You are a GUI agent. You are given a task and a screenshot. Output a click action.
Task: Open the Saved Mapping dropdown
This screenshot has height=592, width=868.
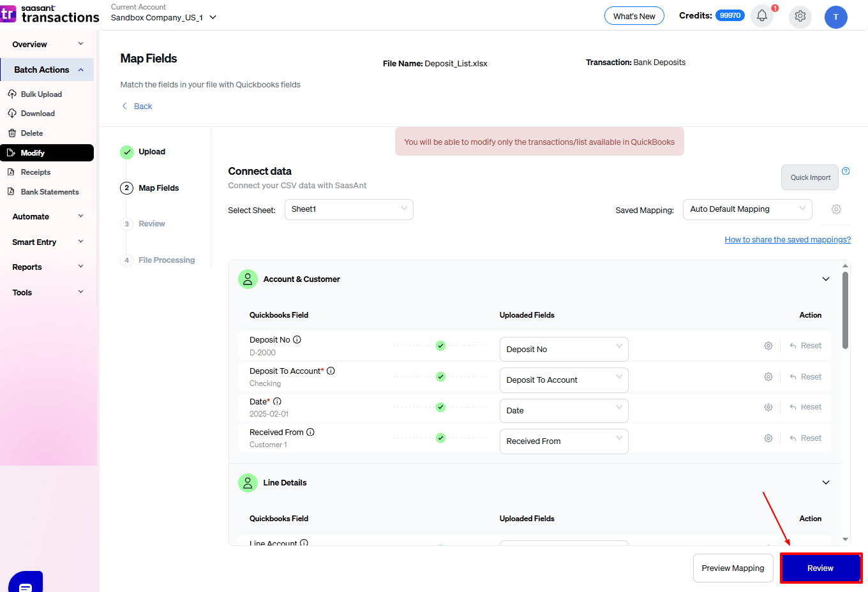(747, 209)
